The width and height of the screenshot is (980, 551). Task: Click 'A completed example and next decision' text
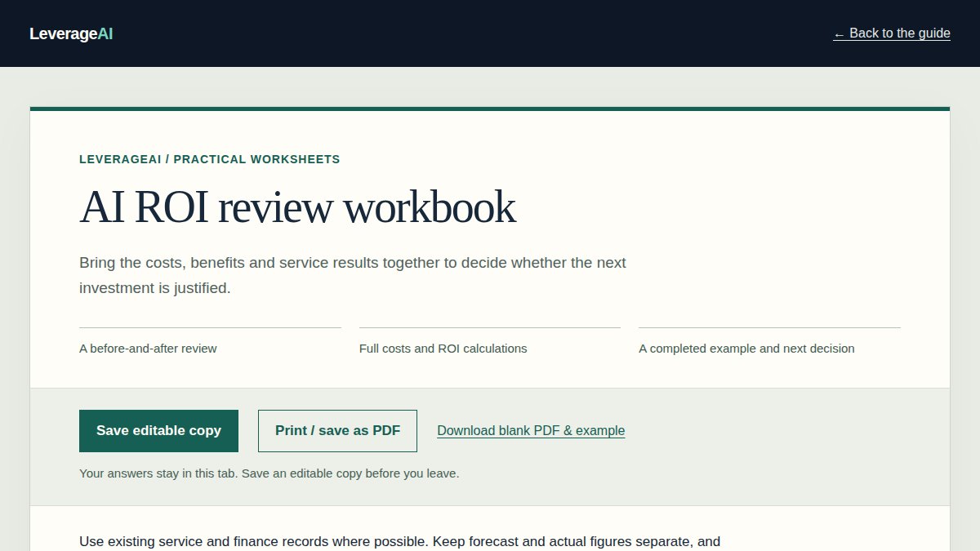tap(746, 349)
